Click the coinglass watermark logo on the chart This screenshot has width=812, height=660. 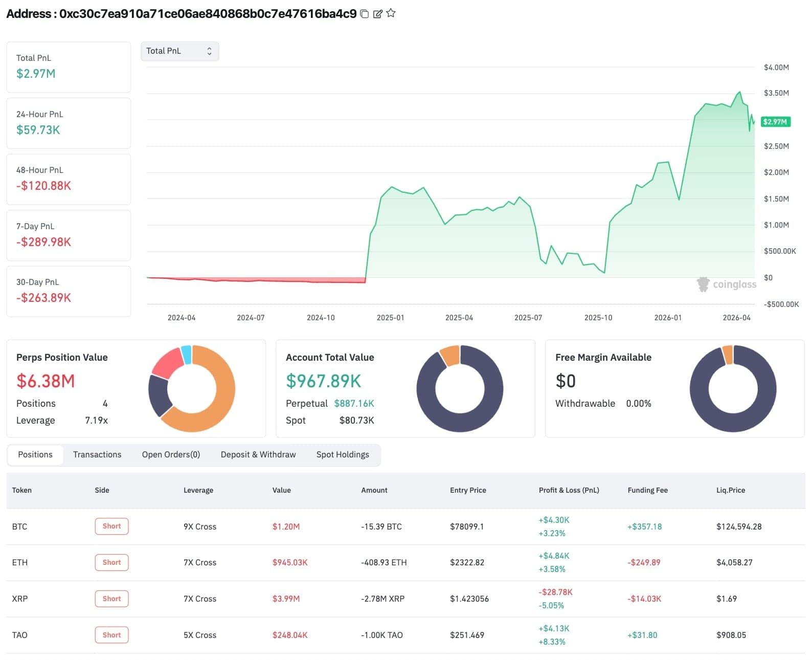[727, 284]
